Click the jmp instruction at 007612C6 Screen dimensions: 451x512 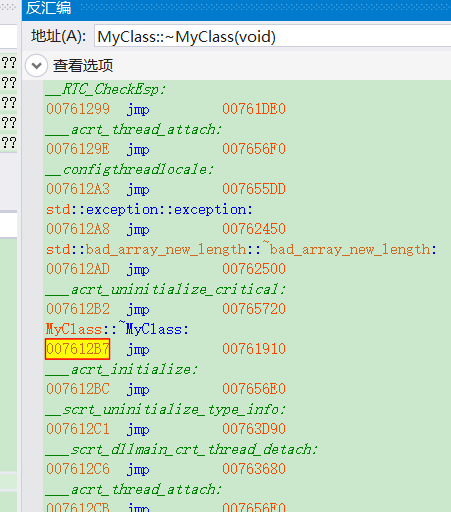pos(138,470)
